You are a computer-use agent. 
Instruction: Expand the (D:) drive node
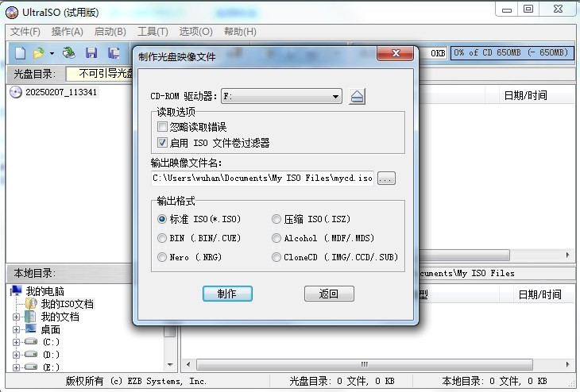coord(16,355)
